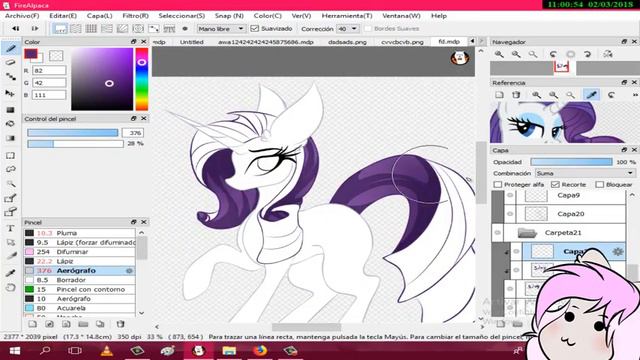The image size is (640, 360).
Task: Toggle the Bordes Suaves checkbox
Action: (368, 29)
